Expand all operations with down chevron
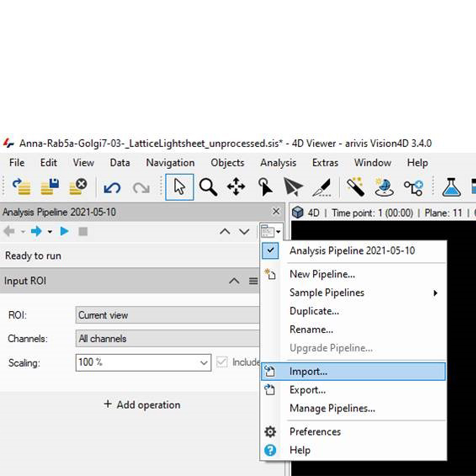 point(244,232)
